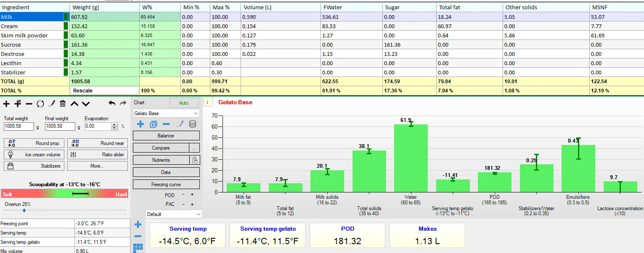Screen dimensions: 644x253
Task: Click the Ice cream volume button
Action: coord(34,155)
